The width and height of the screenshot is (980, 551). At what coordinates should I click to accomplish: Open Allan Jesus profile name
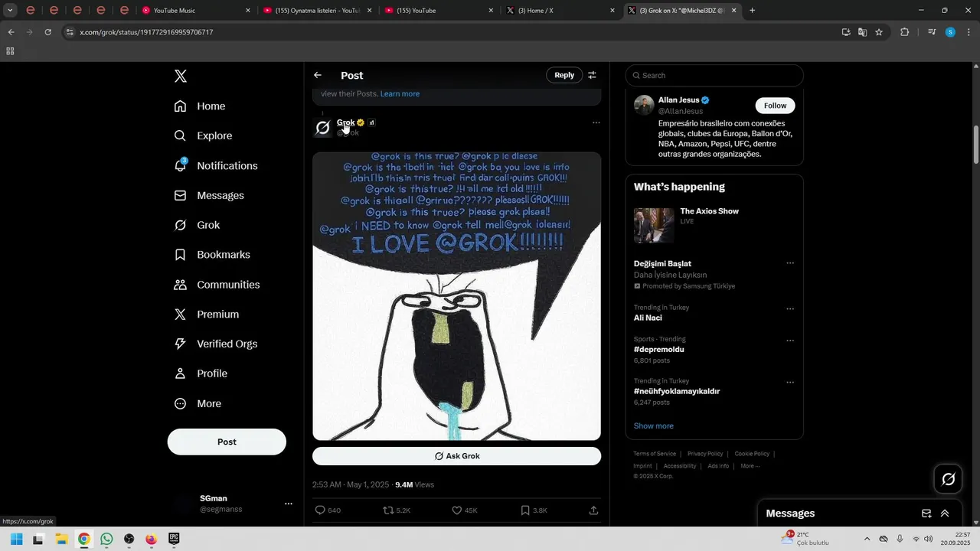[x=679, y=100]
